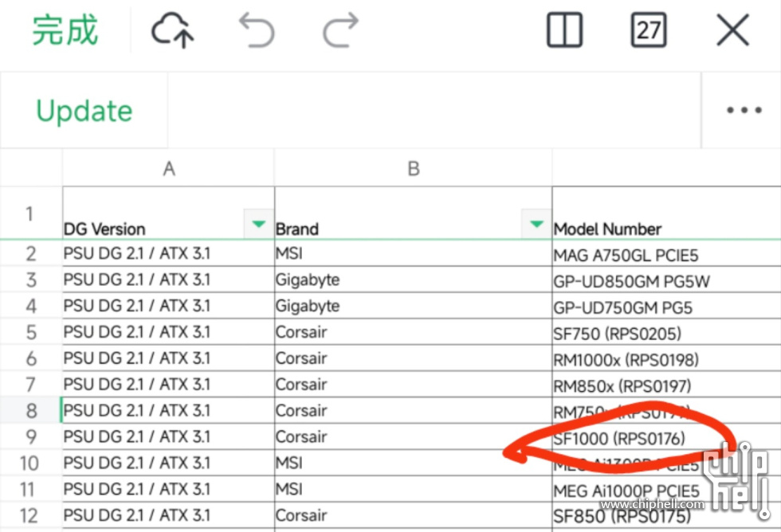This screenshot has width=781, height=532.
Task: Click the Corsair brand cell in row 9
Action: (414, 436)
